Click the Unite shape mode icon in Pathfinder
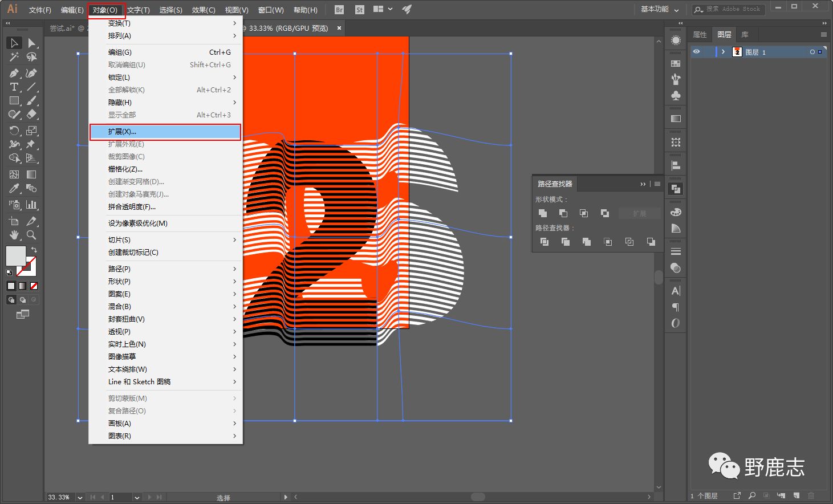 [x=543, y=213]
